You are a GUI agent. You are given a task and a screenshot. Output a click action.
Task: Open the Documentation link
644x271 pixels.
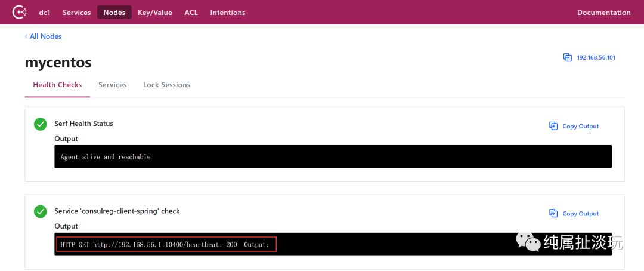point(603,13)
